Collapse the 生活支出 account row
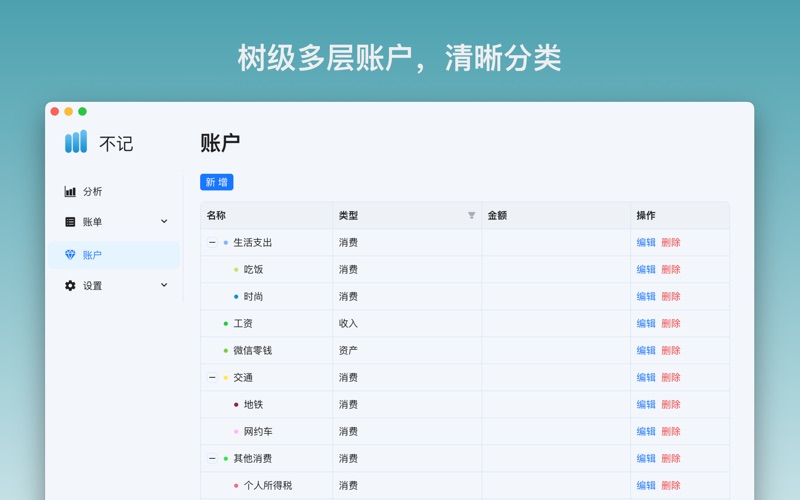 (x=212, y=243)
